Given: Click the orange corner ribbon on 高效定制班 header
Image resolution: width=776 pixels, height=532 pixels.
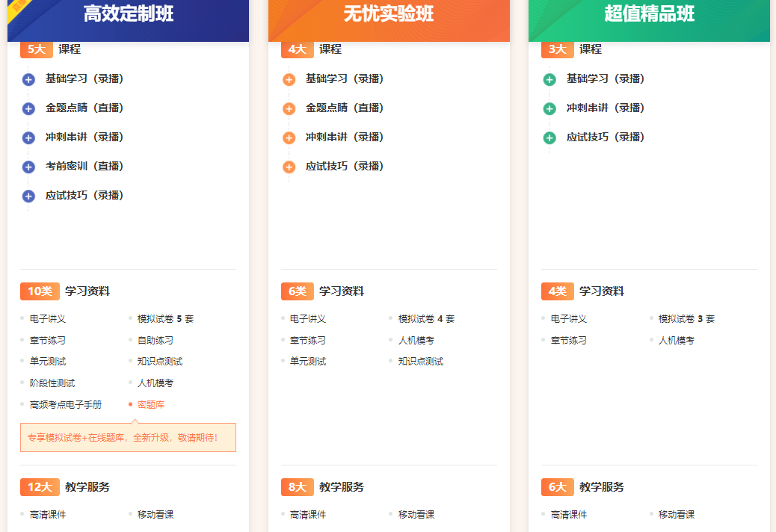Looking at the screenshot, I should click(17, 10).
